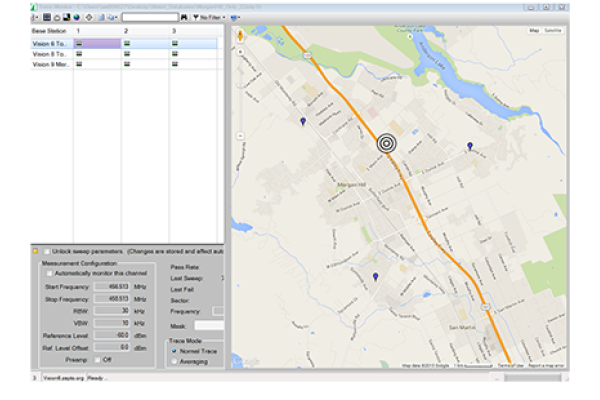Click the yellow status indicator icon

tap(35, 251)
